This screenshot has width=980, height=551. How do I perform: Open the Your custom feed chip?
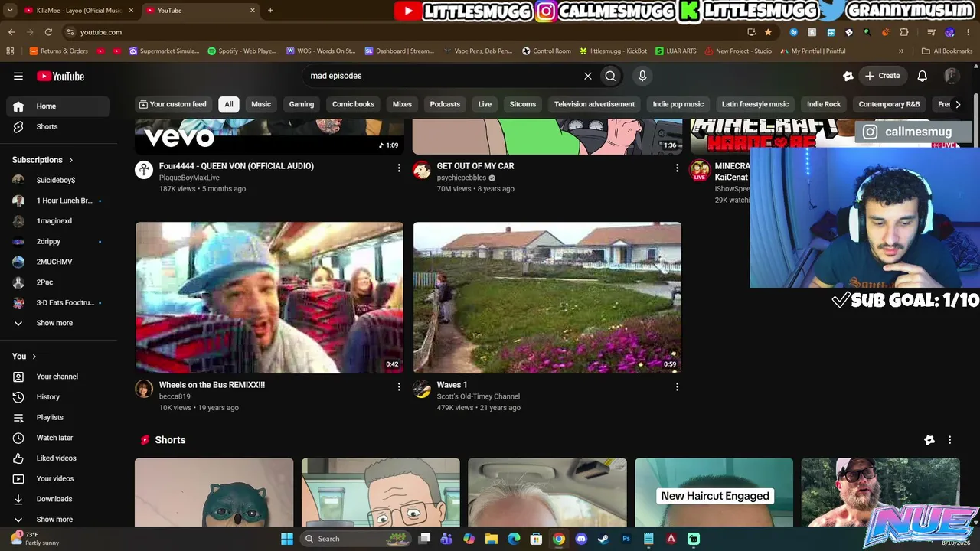click(x=172, y=104)
